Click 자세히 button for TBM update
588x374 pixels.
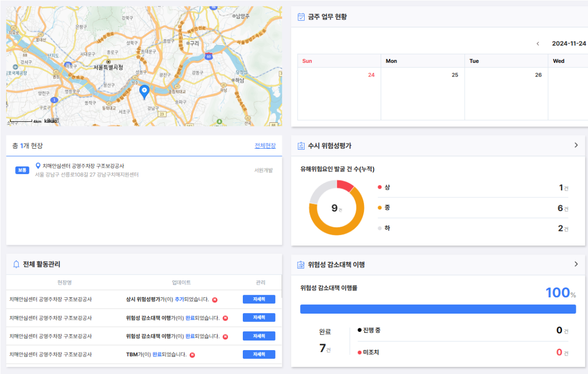(259, 354)
